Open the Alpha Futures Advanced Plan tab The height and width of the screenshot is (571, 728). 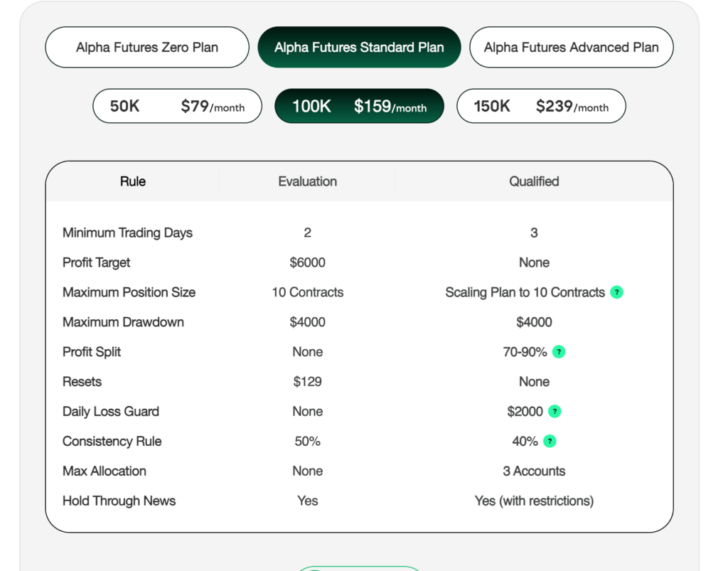point(571,48)
